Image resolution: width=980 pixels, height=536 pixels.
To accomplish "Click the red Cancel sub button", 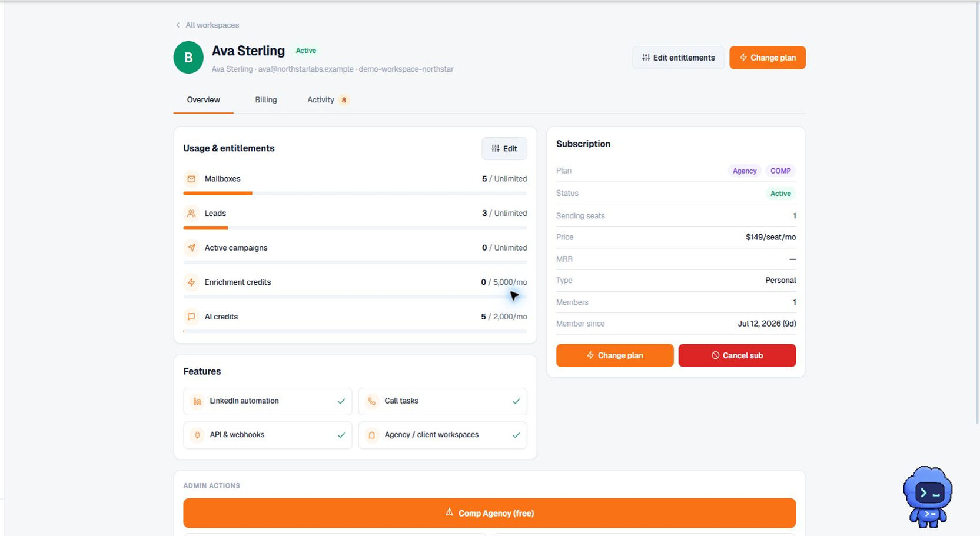I will [737, 355].
